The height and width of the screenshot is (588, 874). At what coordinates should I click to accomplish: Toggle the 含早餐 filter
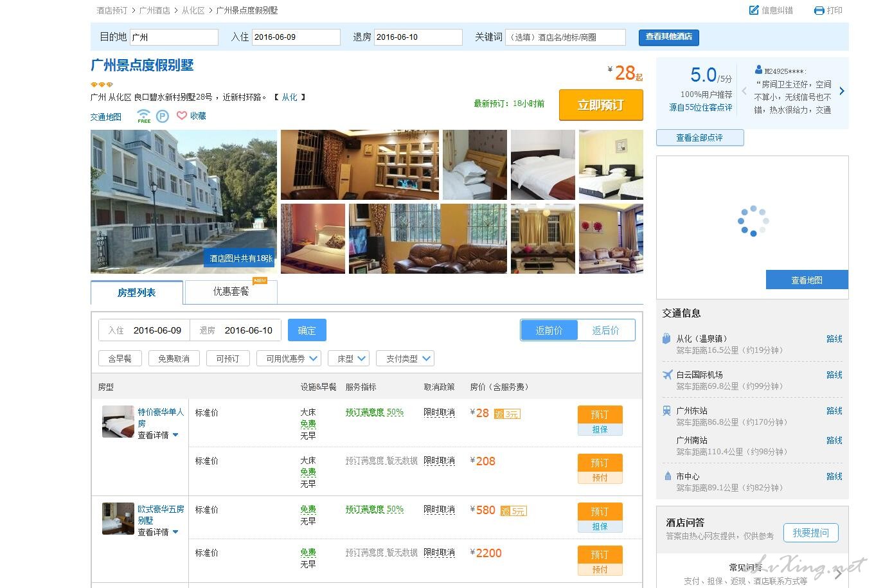120,359
